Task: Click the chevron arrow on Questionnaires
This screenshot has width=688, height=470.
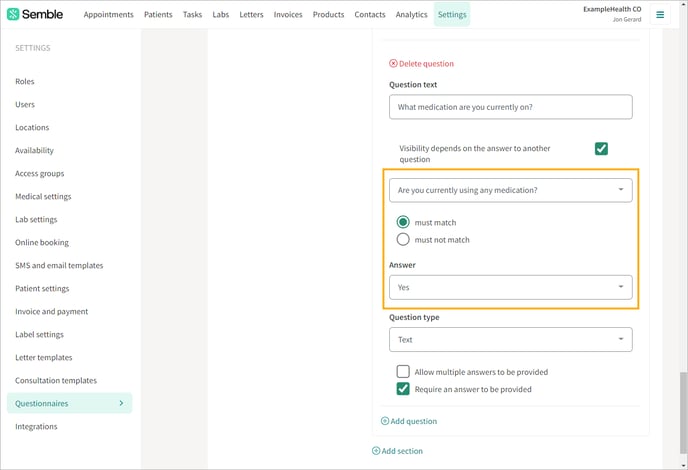Action: pos(122,403)
